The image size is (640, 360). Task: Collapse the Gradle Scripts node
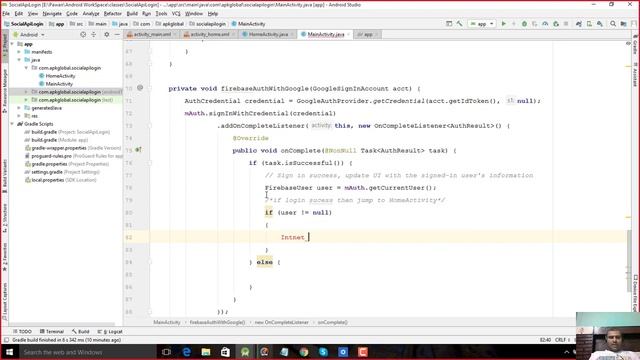(x=12, y=124)
